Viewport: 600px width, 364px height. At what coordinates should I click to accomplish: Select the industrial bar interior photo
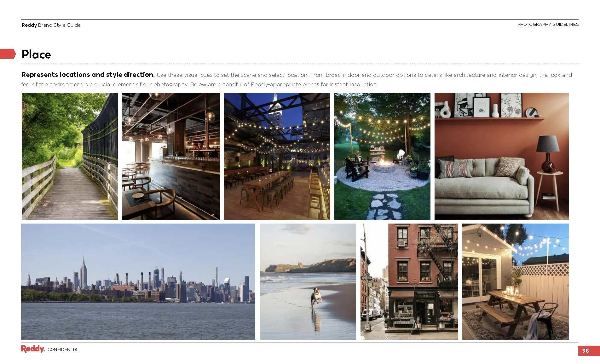(171, 156)
